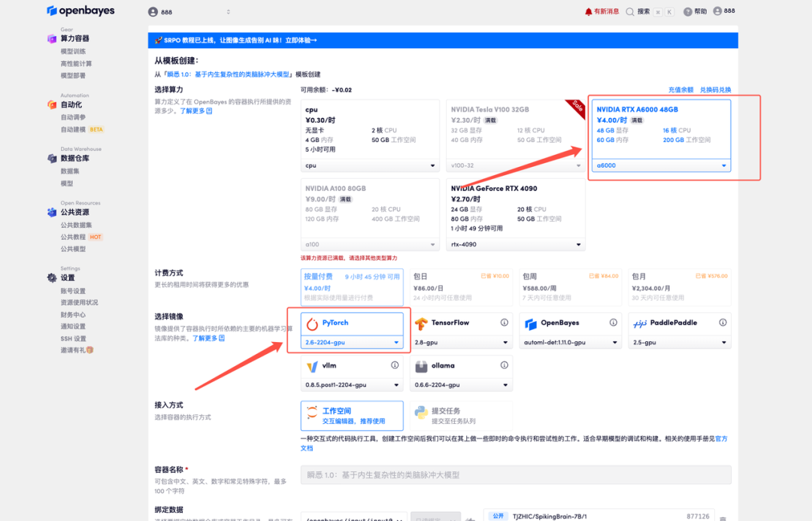Choose the 工作空间 workspace access mode
This screenshot has width=812, height=521.
(x=352, y=416)
